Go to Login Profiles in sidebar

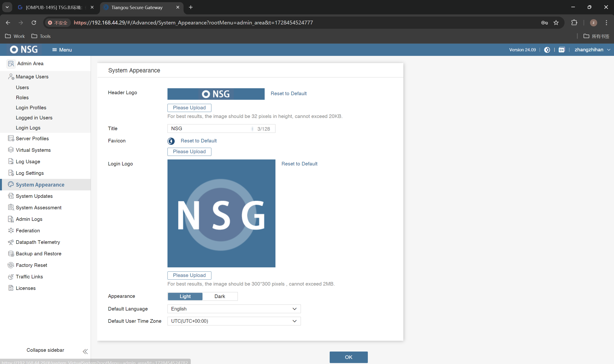31,108
